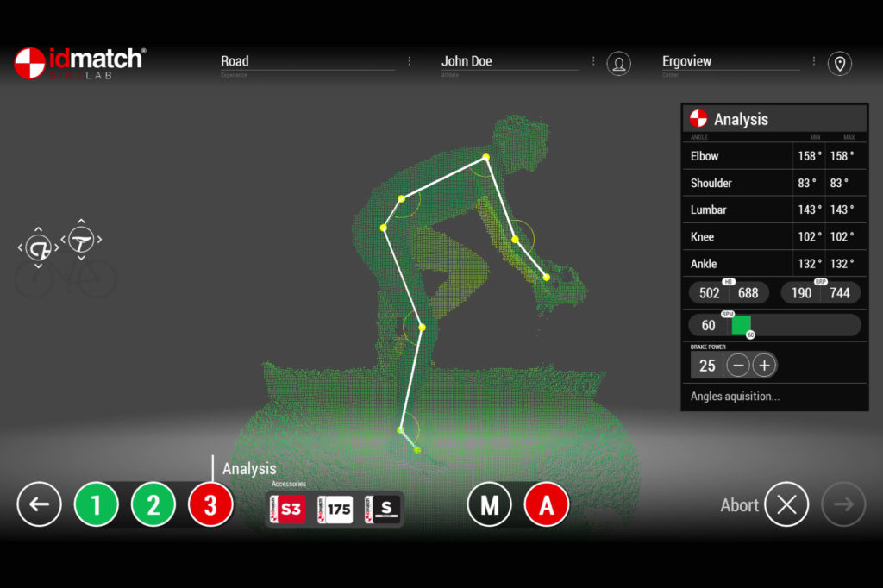This screenshot has width=883, height=588.
Task: Open the John Doe athlete options menu
Action: tap(593, 61)
